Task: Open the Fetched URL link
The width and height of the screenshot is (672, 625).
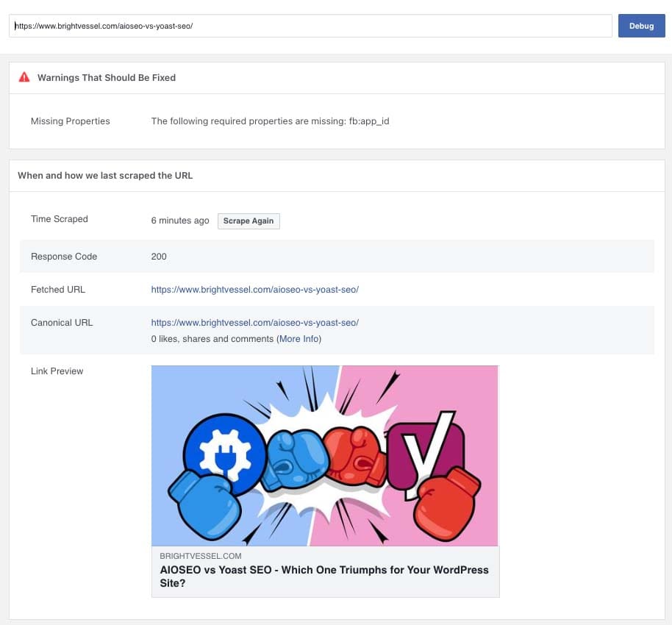Action: 254,290
